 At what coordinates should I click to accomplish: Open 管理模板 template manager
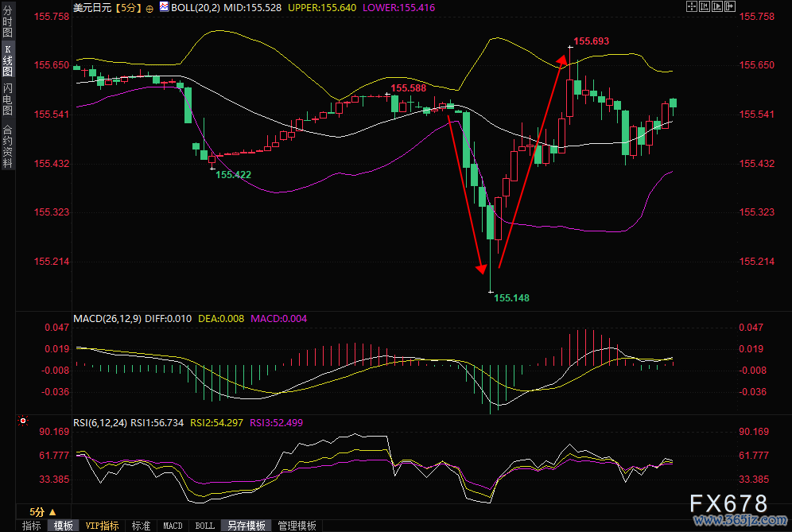297,526
